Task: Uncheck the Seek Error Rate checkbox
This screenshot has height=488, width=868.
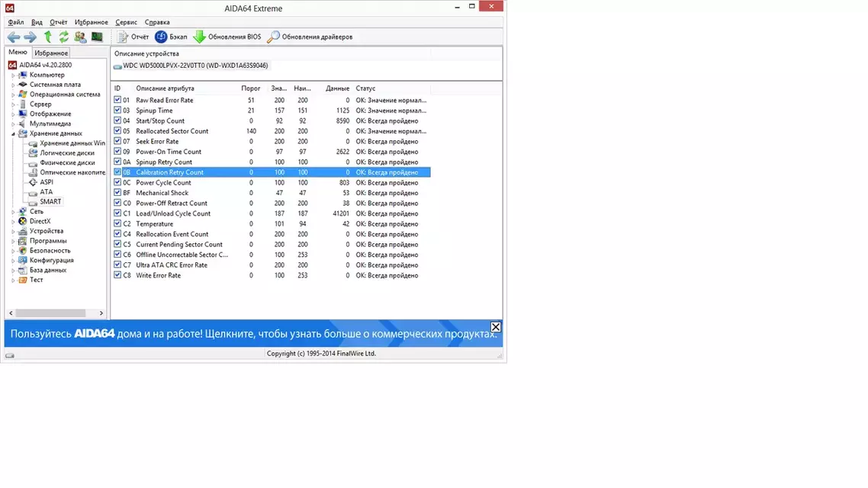Action: 117,141
